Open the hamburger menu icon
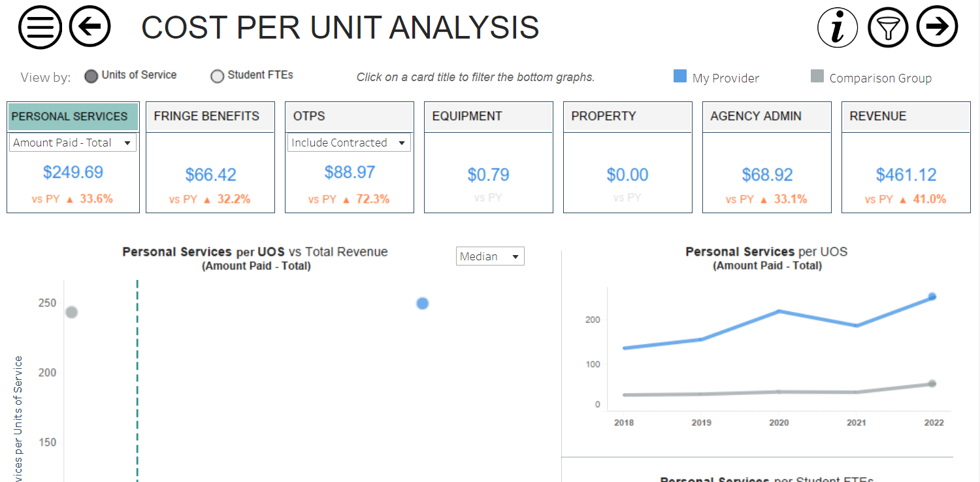Image resolution: width=980 pixels, height=482 pixels. pos(40,27)
